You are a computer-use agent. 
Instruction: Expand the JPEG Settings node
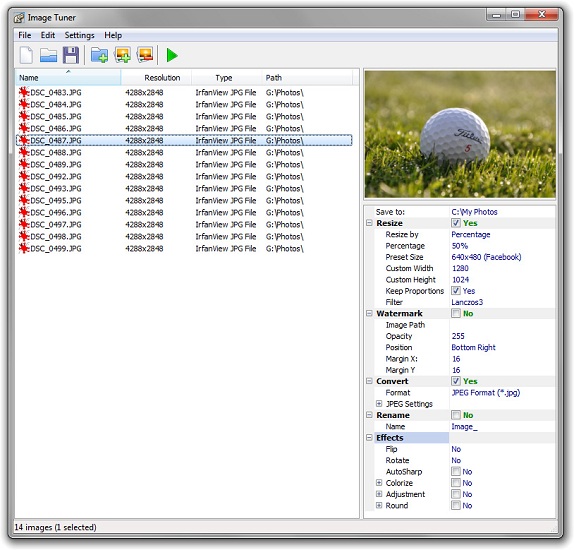point(379,404)
